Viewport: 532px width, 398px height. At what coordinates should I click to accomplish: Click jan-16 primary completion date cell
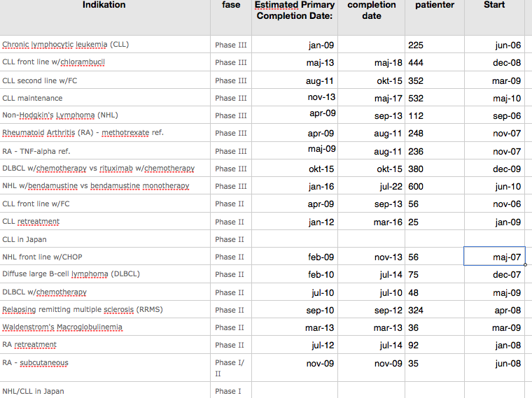(295, 186)
